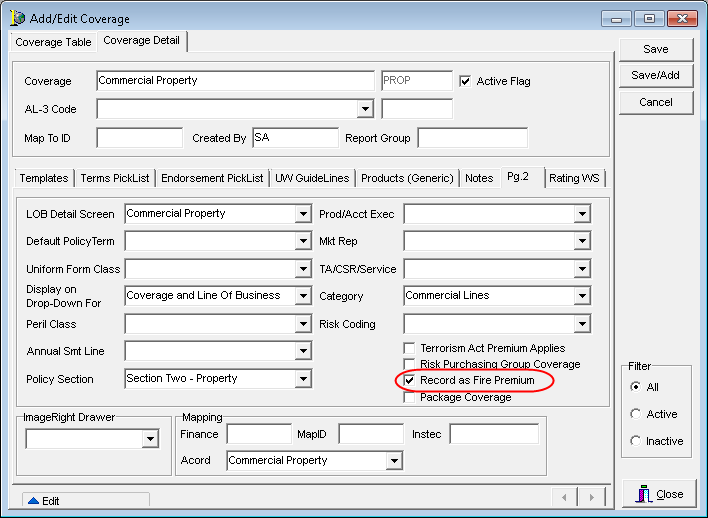Click the blue Edit triangle icon
Viewport: 708px width, 518px height.
pos(33,500)
